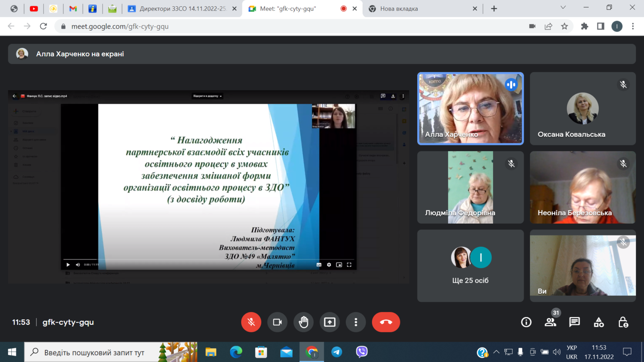This screenshot has width=644, height=362.
Task: Leave the call with red hangup button
Action: tap(386, 322)
